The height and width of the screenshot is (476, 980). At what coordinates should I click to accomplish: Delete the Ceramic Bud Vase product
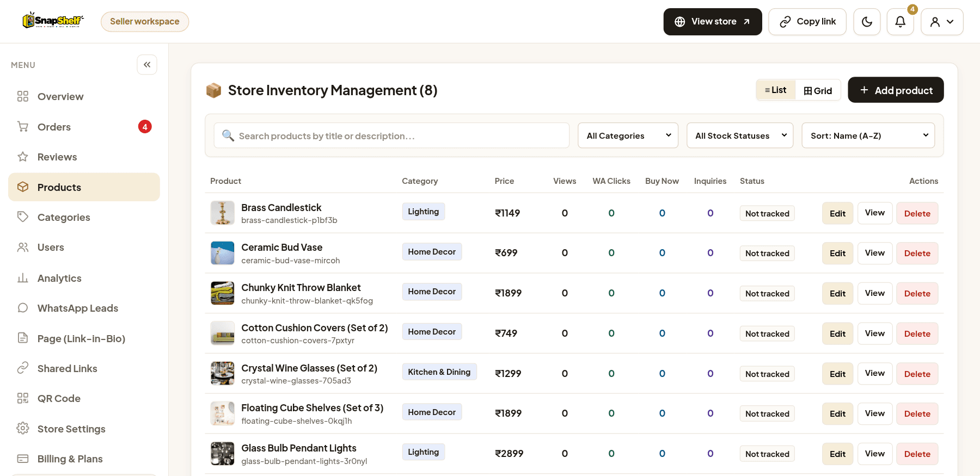point(917,254)
